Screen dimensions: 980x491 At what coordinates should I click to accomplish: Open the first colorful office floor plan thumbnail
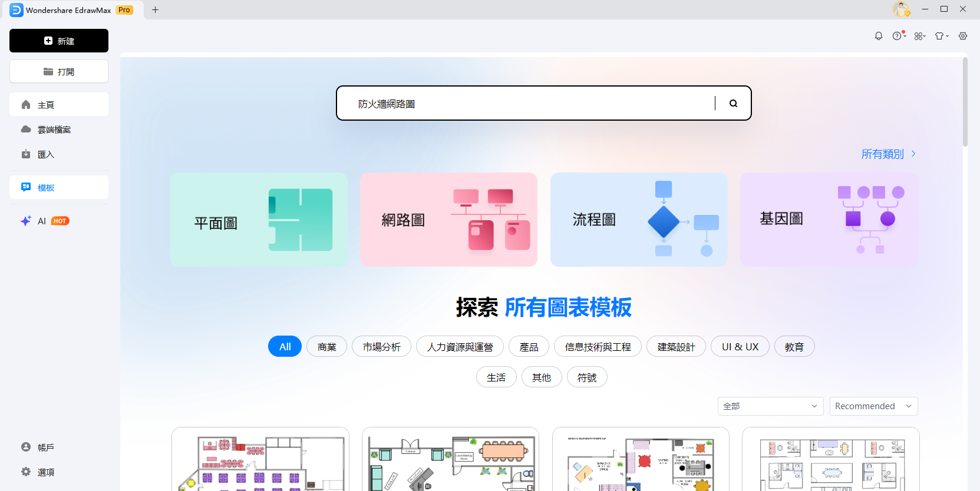point(260,459)
